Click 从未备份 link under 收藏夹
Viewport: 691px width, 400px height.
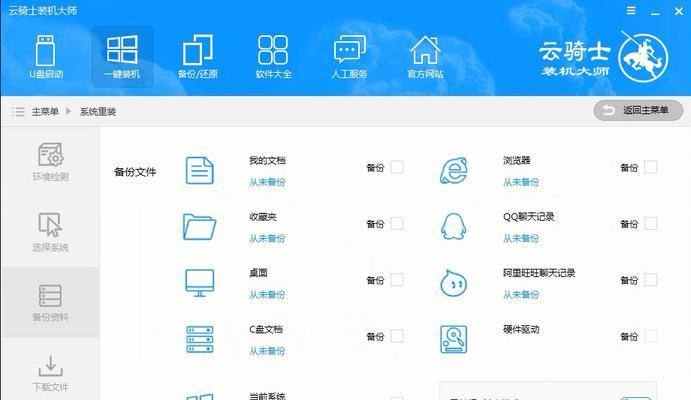click(267, 238)
